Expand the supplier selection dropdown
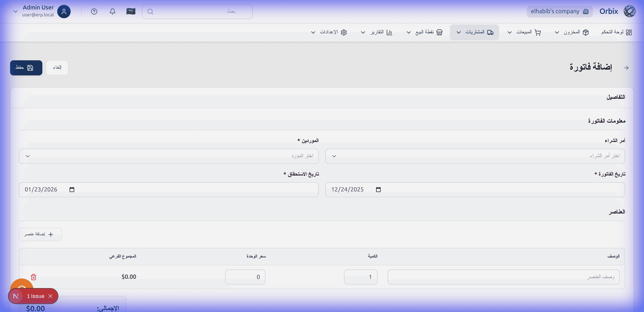The height and width of the screenshot is (312, 644). [169, 156]
